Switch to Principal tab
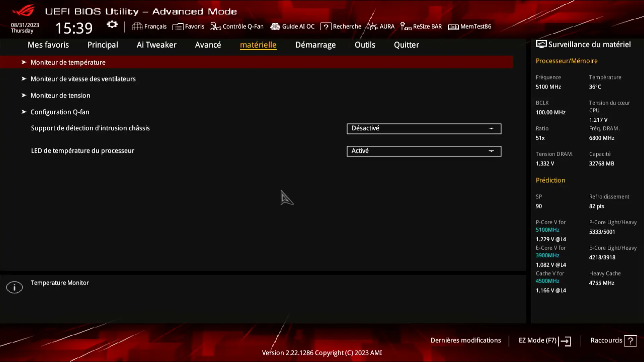Image resolution: width=644 pixels, height=362 pixels. click(103, 45)
